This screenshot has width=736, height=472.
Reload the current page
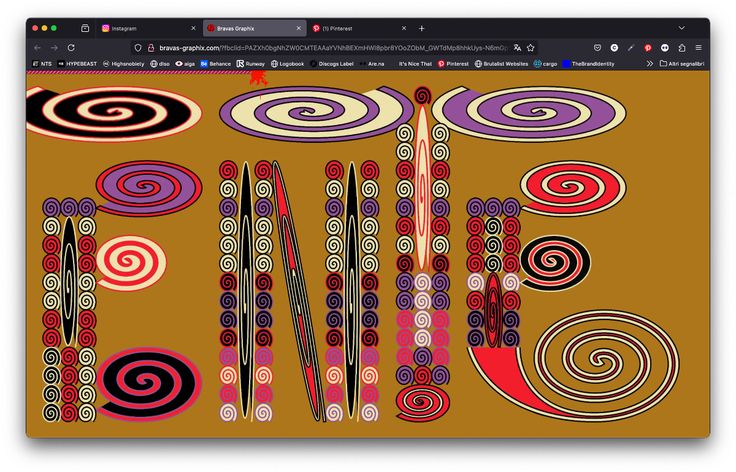[71, 47]
